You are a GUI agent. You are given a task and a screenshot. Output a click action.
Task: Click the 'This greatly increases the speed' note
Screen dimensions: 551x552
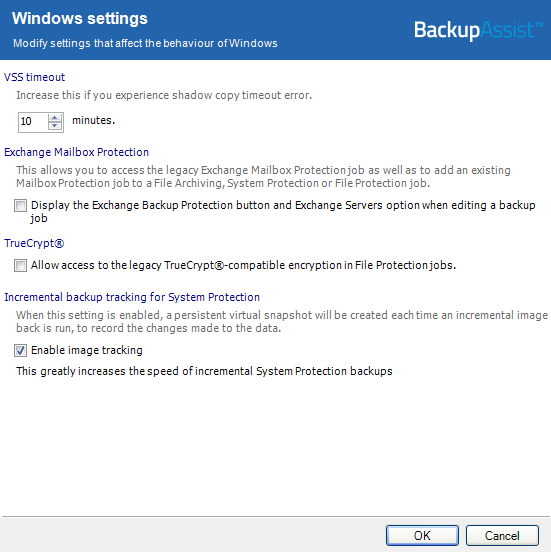point(204,371)
